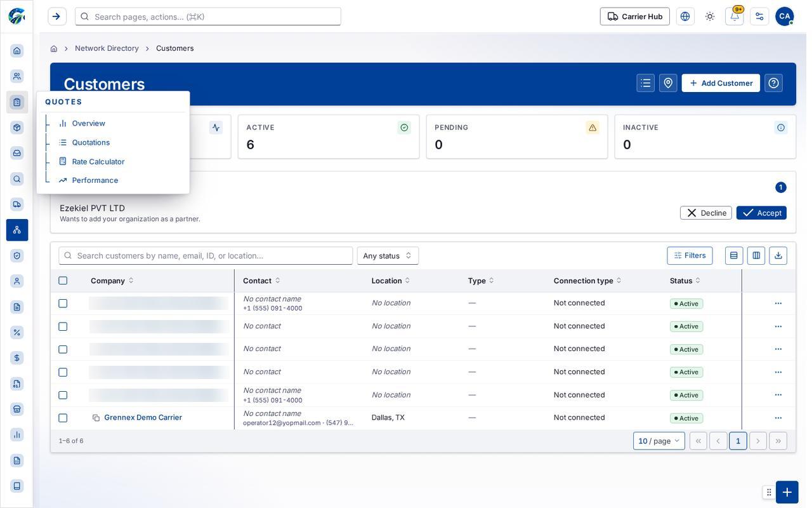Check the Grennex Demo Carrier row checkbox
The image size is (812, 508).
pyautogui.click(x=63, y=418)
